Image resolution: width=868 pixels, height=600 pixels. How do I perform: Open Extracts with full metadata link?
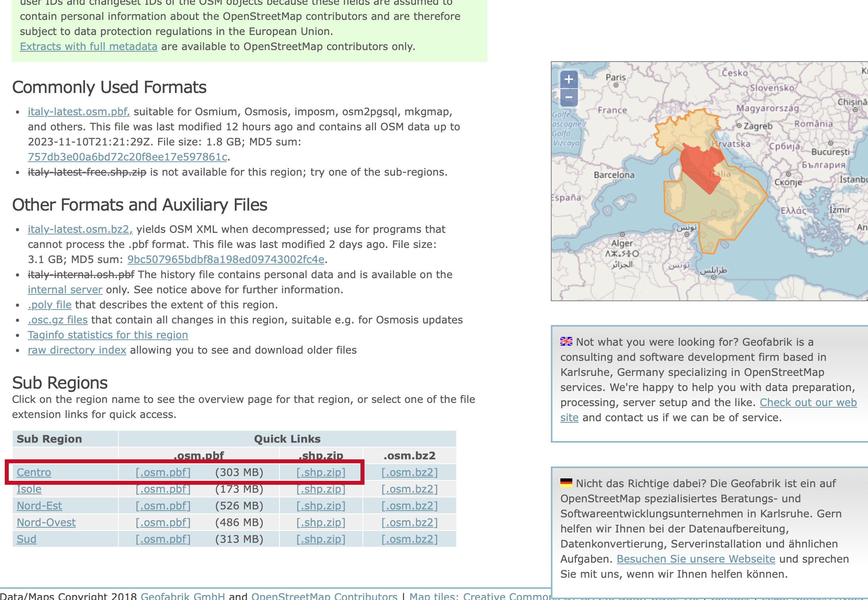coord(89,46)
